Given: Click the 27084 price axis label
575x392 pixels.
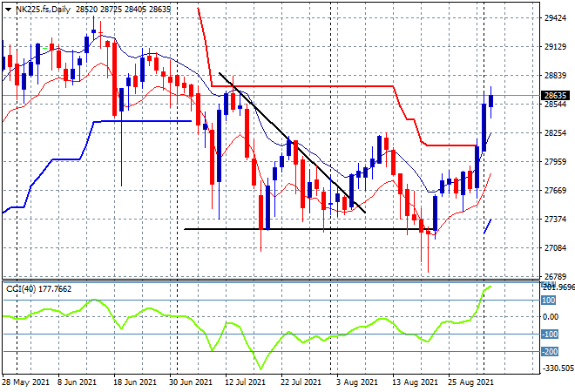Looking at the screenshot, I should (555, 248).
